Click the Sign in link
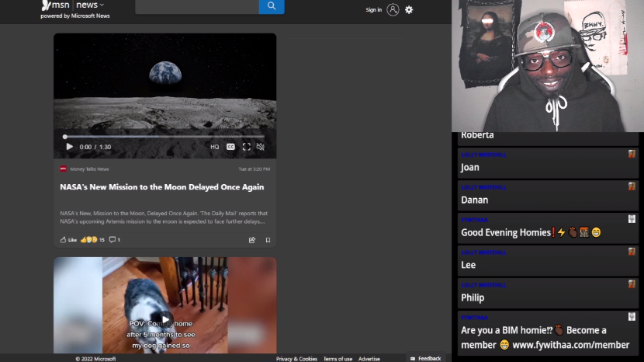This screenshot has width=644, height=362. point(373,10)
